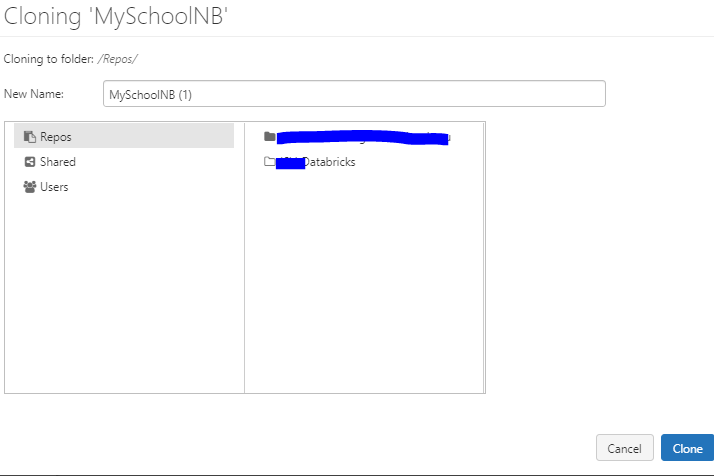Click the dark filled folder icon
714x476 pixels.
pyautogui.click(x=268, y=137)
